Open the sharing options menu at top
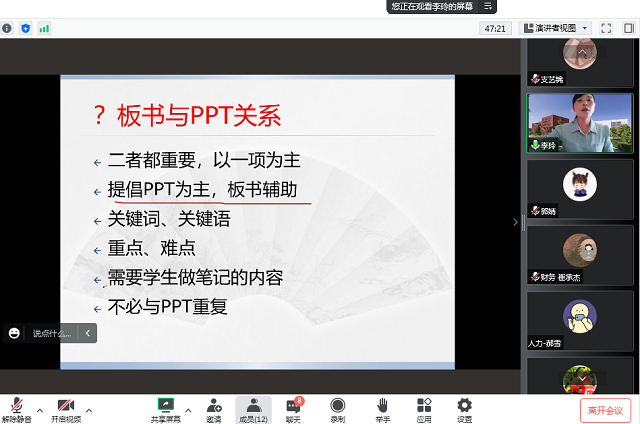The width and height of the screenshot is (640, 424). 488,6
